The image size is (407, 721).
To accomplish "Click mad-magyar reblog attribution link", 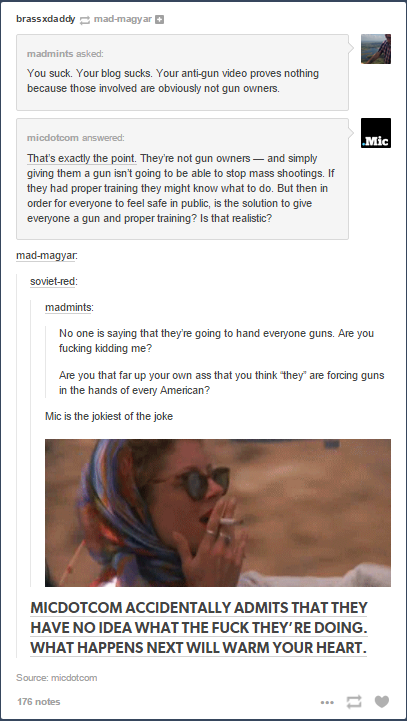I will (46, 255).
